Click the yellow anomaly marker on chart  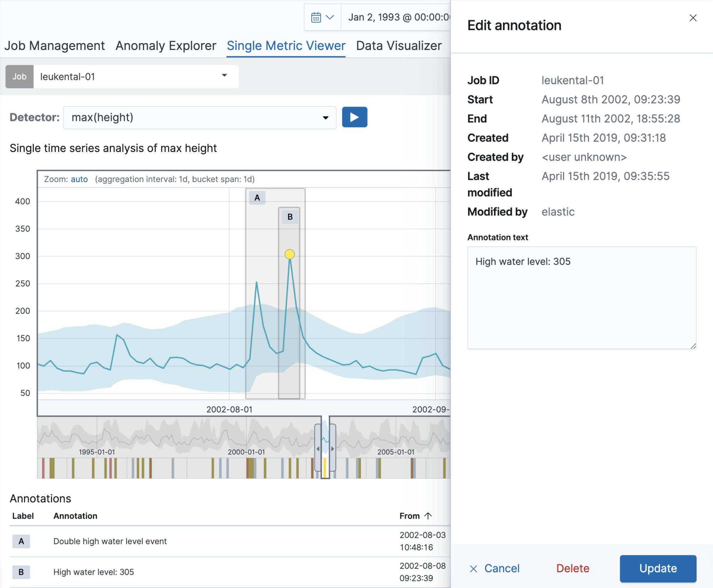pyautogui.click(x=290, y=254)
